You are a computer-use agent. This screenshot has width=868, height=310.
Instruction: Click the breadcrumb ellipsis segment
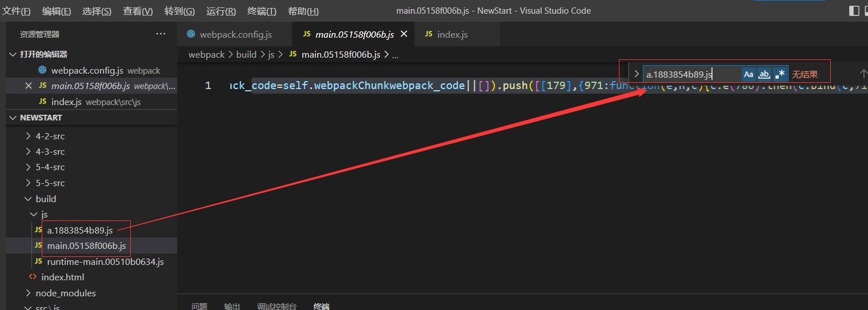(395, 55)
